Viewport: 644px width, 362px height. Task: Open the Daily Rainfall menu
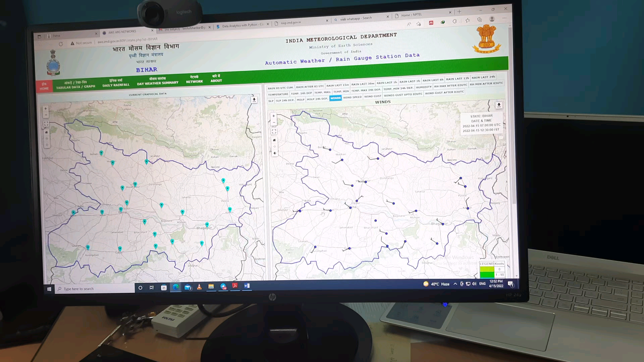tap(116, 83)
